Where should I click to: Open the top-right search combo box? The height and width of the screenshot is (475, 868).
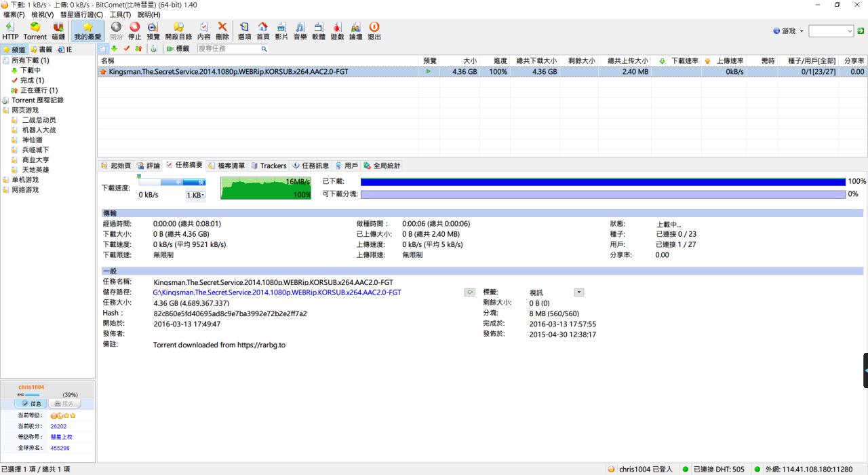[x=831, y=31]
